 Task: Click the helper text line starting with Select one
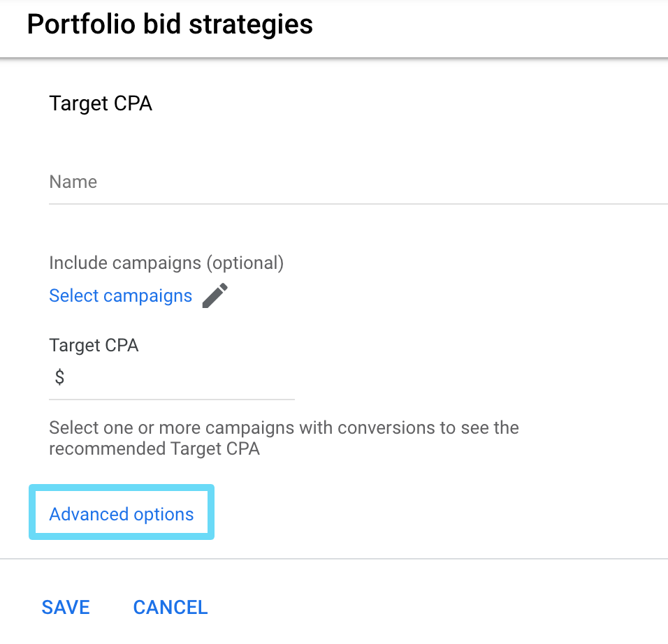click(x=284, y=427)
